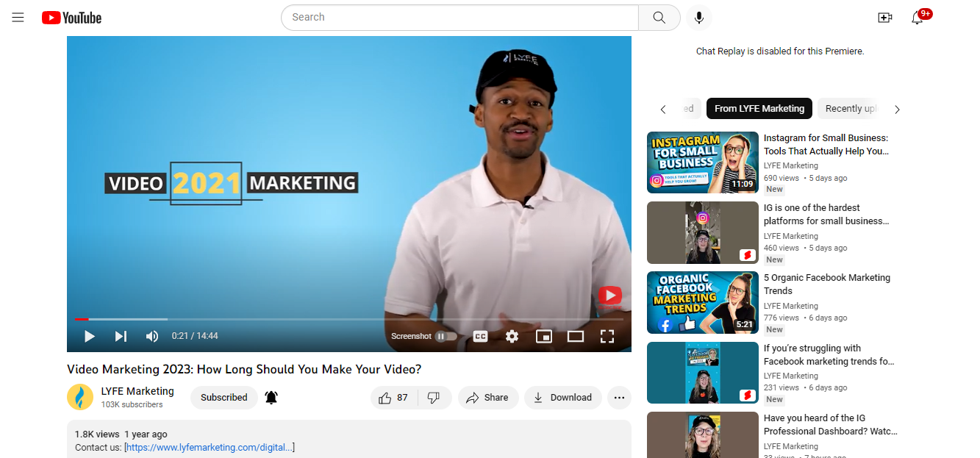Click the Subscribed button
980x458 pixels.
point(224,398)
